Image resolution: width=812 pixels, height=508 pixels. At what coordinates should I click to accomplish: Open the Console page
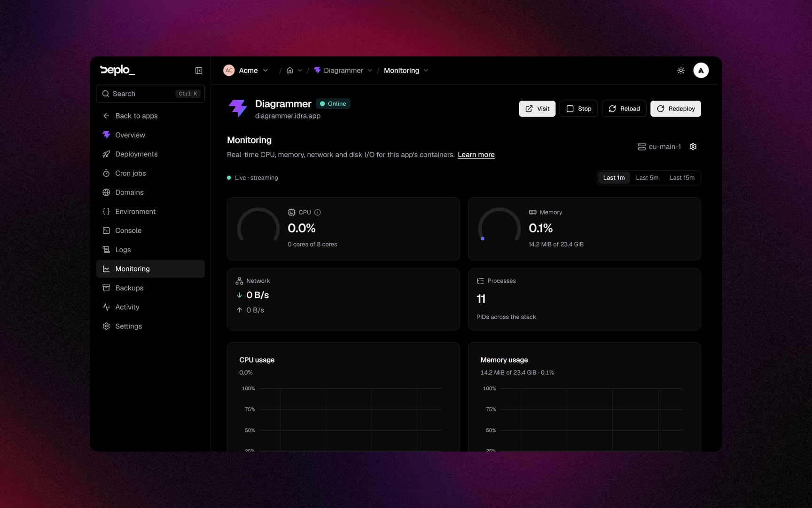pos(150,230)
